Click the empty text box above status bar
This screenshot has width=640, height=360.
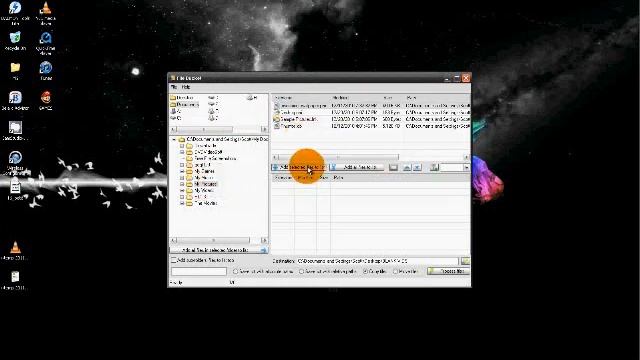199,271
